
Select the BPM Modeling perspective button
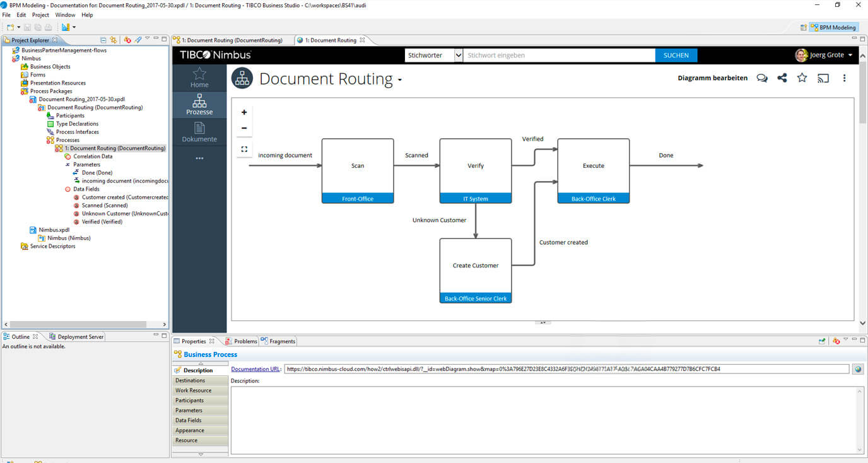tap(833, 27)
